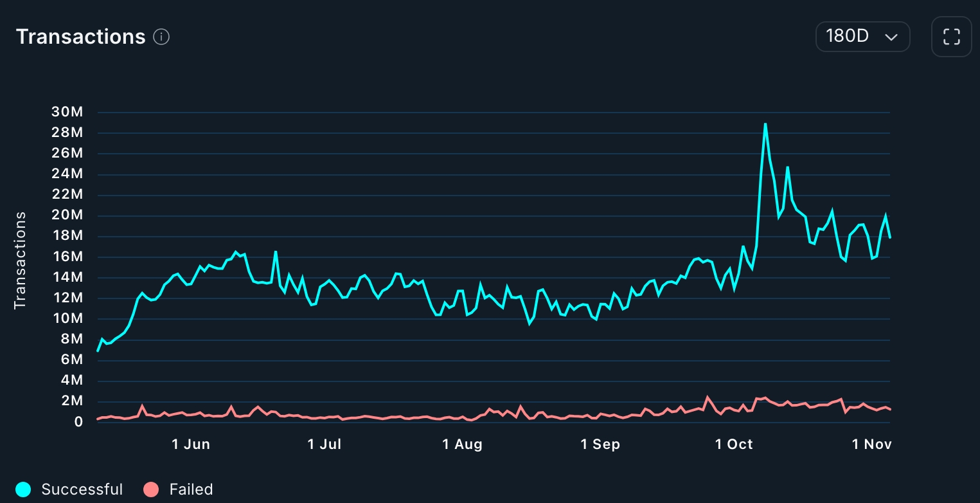Click the pink Failed legend color dot
Image resolution: width=980 pixels, height=503 pixels.
152,489
